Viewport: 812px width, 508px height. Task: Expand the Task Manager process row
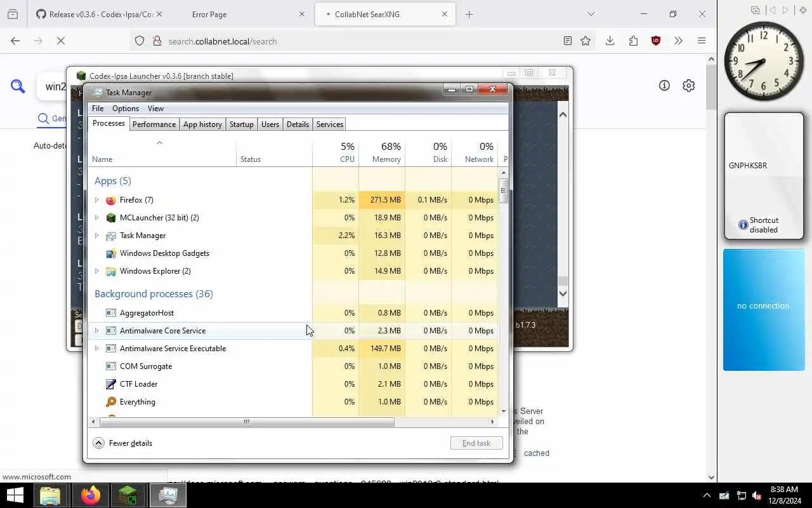click(x=97, y=236)
